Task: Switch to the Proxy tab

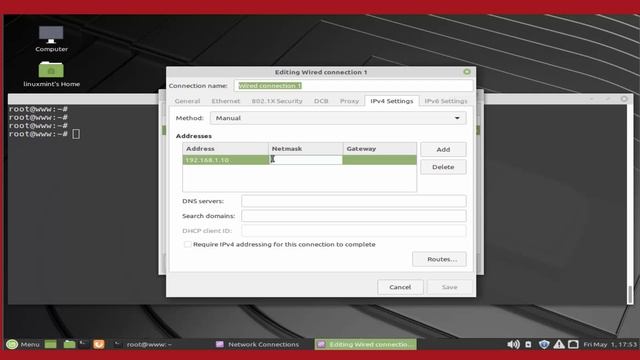Action: 349,101
